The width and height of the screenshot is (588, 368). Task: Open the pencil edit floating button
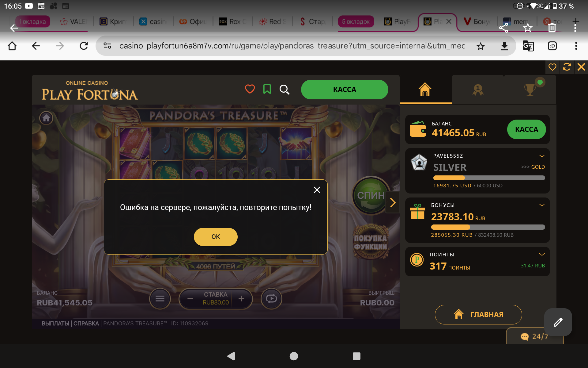pos(558,322)
